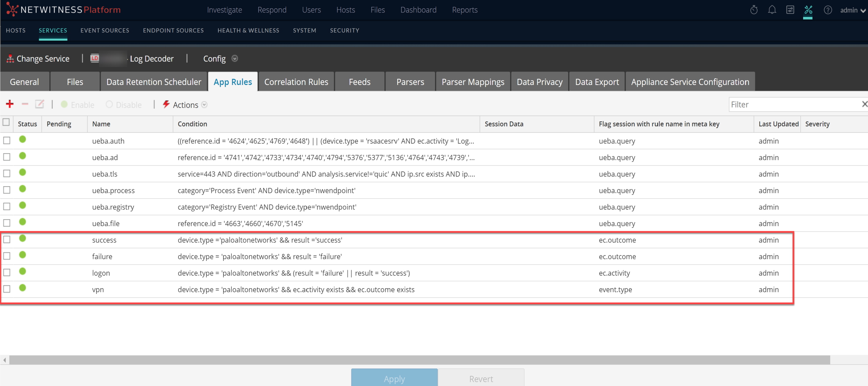
Task: Open the Investigate menu
Action: pos(224,10)
